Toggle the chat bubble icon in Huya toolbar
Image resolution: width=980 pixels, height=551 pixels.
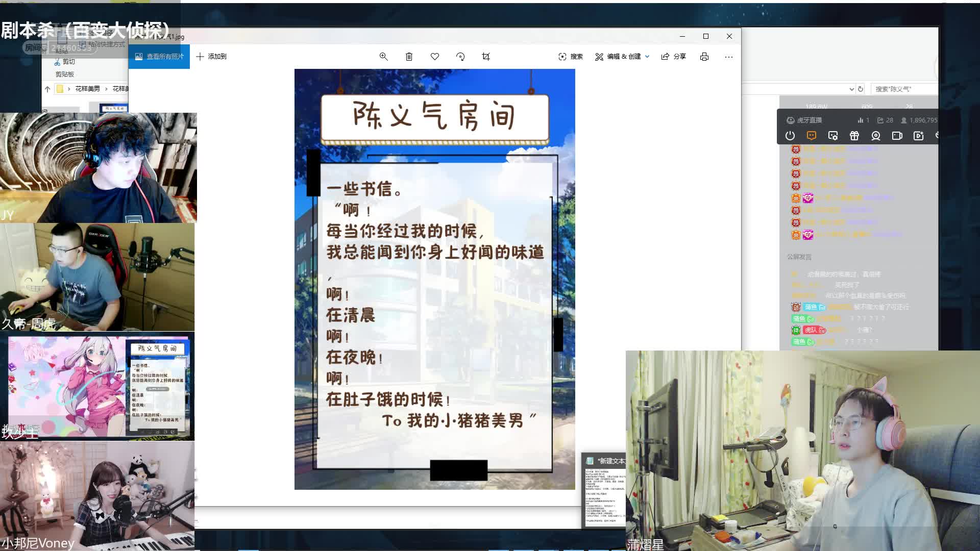coord(811,136)
